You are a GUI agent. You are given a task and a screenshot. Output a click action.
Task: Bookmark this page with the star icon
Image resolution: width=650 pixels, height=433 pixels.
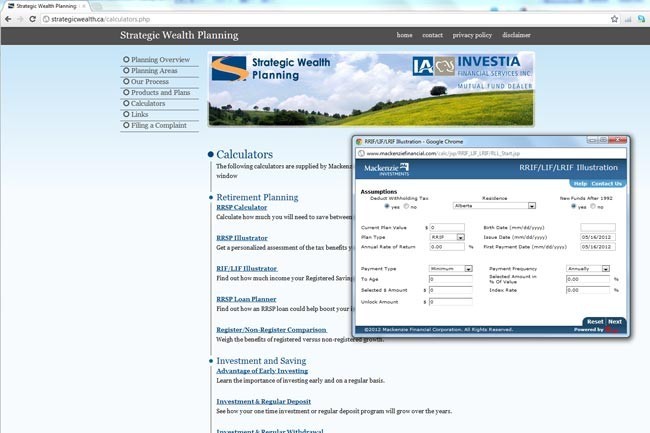click(x=614, y=19)
